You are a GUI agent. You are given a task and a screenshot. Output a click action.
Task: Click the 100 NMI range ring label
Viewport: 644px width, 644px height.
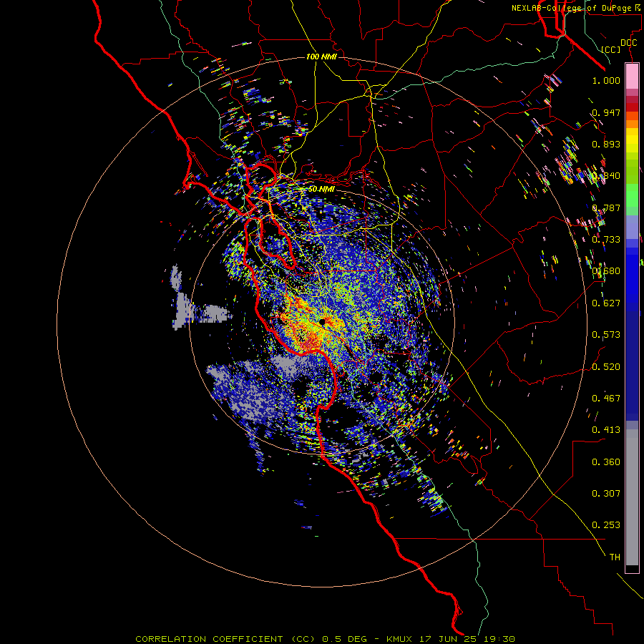(321, 57)
